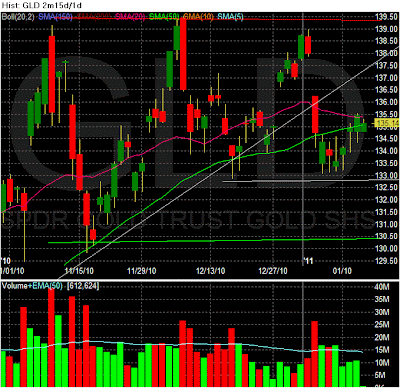This screenshot has width=400, height=389.
Task: Click the 01/10 date label
Action: tap(342, 270)
